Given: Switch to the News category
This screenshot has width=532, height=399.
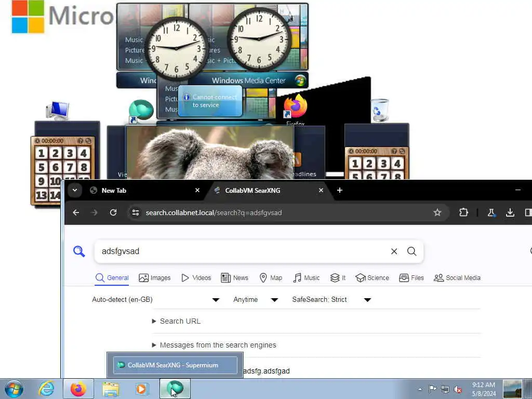Looking at the screenshot, I should pyautogui.click(x=234, y=278).
